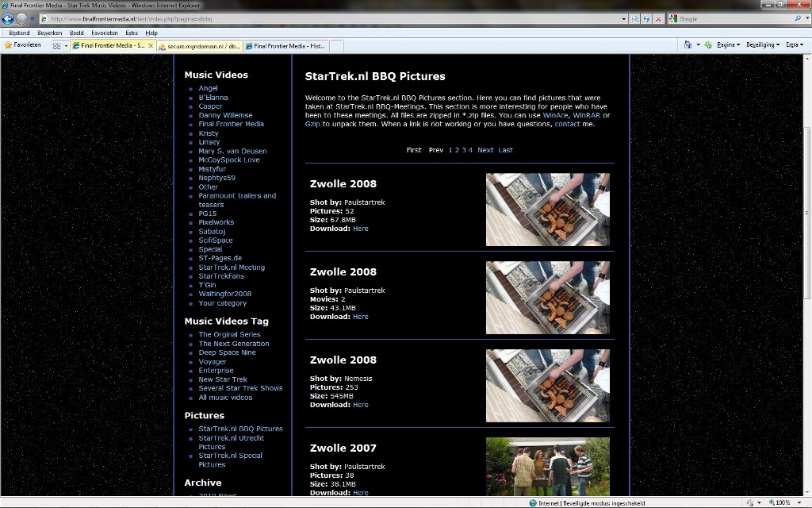Click the browser Forward button
The width and height of the screenshot is (812, 508).
pyautogui.click(x=21, y=19)
